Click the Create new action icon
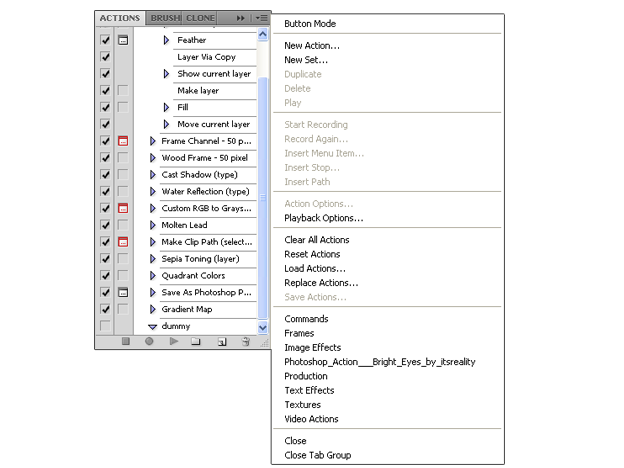 coord(220,342)
